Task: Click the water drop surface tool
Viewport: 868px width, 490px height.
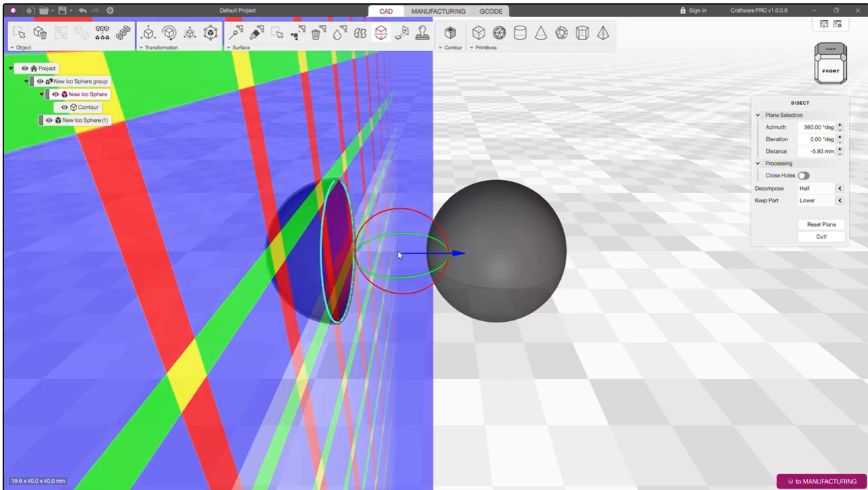Action: 339,33
